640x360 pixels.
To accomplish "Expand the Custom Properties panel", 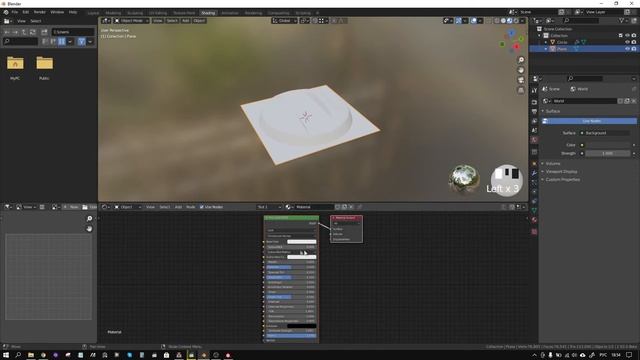I will point(561,180).
